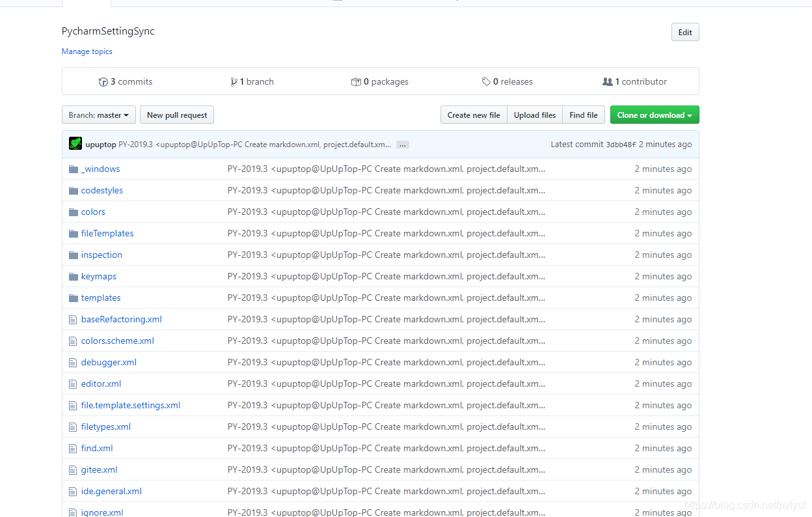Open the Clone or download dropdown

click(655, 115)
